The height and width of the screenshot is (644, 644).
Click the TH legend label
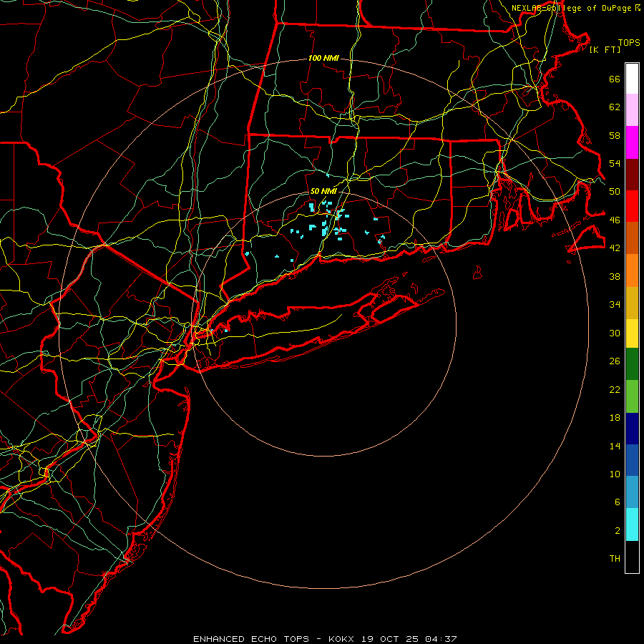pyautogui.click(x=615, y=558)
